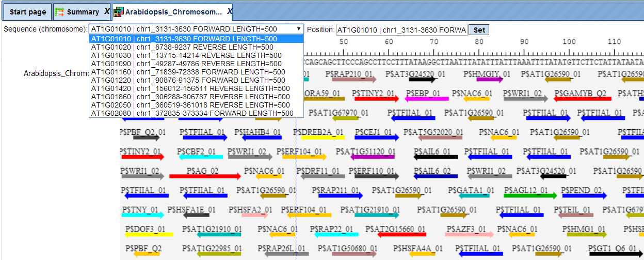Choose AT1G02050 chr1_360519-361018 REVERSE option

(196, 105)
